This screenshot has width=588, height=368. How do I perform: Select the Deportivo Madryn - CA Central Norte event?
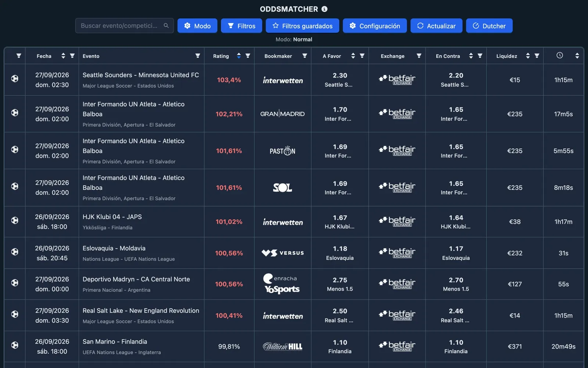pyautogui.click(x=136, y=279)
